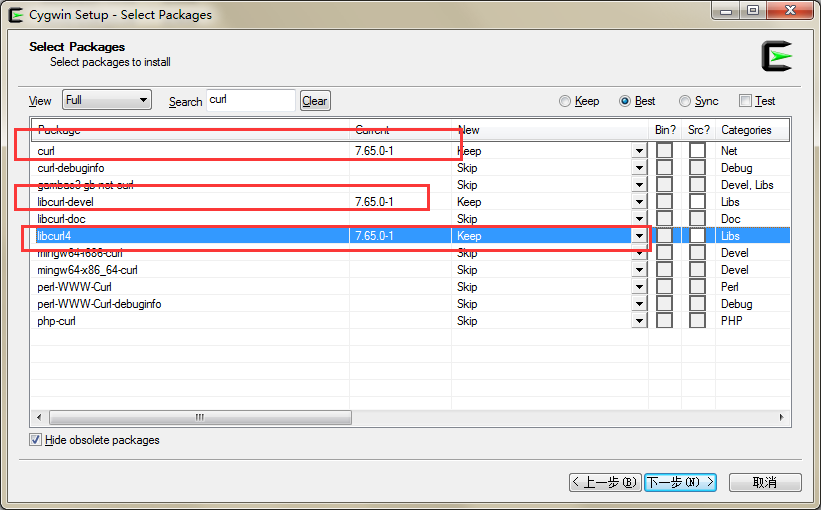Toggle the Src checkbox for libcurl-devel row
Viewport: 821px width, 510px height.
coord(697,202)
